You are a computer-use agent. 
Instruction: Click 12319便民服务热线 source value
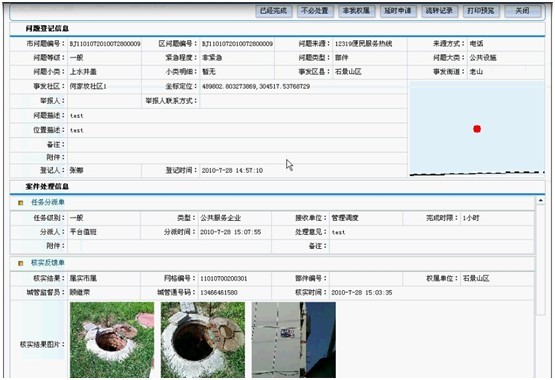coord(363,44)
